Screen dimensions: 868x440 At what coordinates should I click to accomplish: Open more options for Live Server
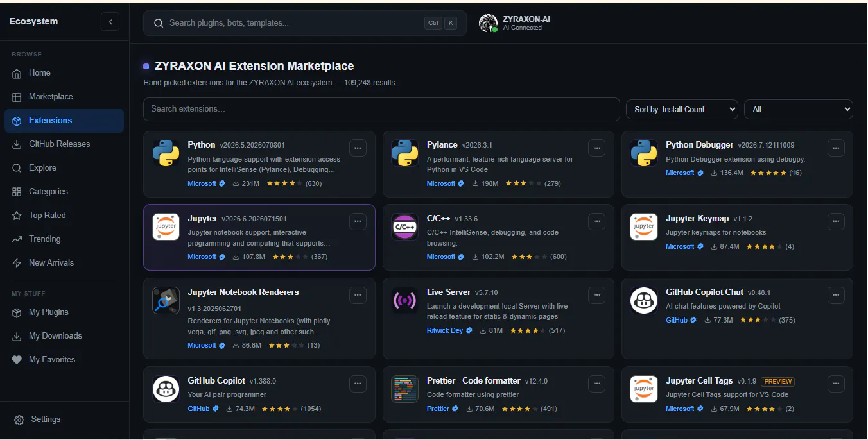point(596,295)
